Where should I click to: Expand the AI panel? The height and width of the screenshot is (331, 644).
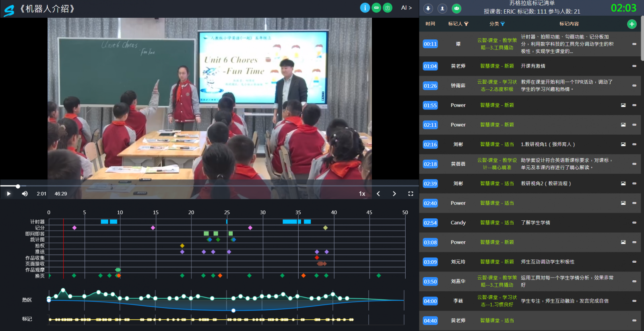[x=406, y=8]
